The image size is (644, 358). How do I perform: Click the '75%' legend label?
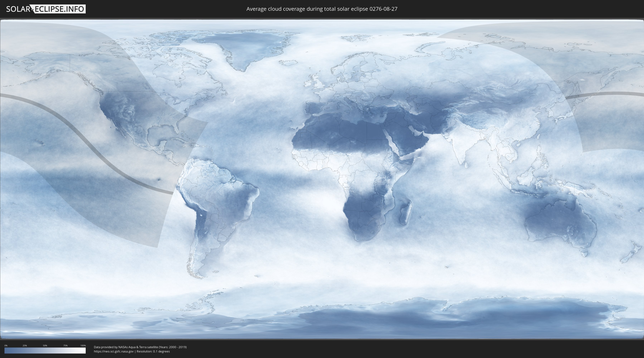(65, 345)
